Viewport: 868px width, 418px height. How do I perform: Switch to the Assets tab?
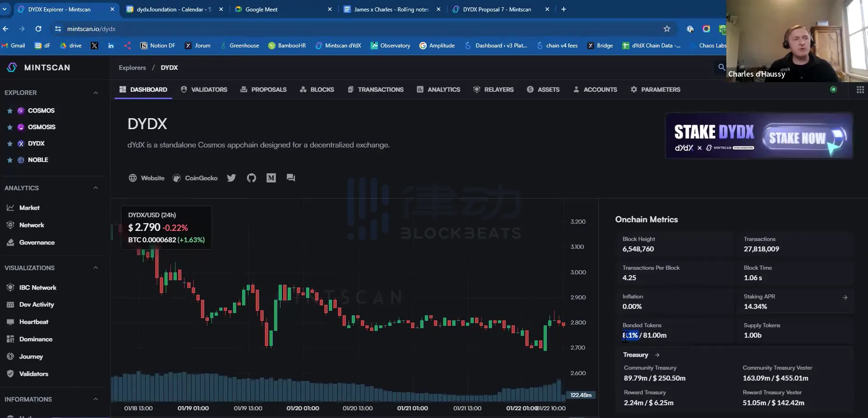[x=543, y=89]
